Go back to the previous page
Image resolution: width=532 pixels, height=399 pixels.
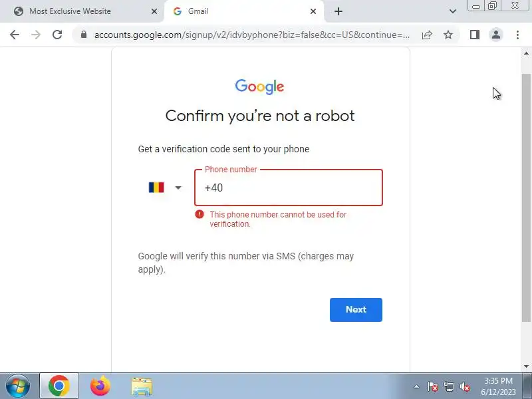coord(15,35)
